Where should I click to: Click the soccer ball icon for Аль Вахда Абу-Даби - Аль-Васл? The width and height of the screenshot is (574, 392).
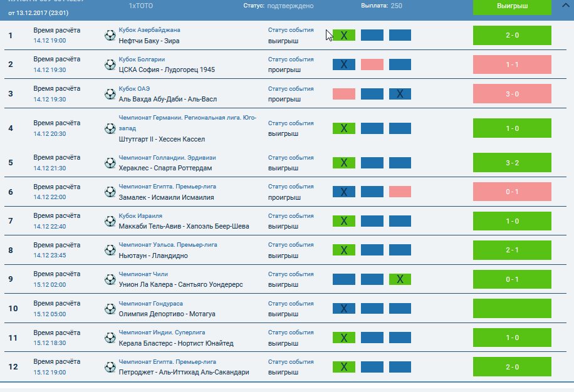[110, 94]
